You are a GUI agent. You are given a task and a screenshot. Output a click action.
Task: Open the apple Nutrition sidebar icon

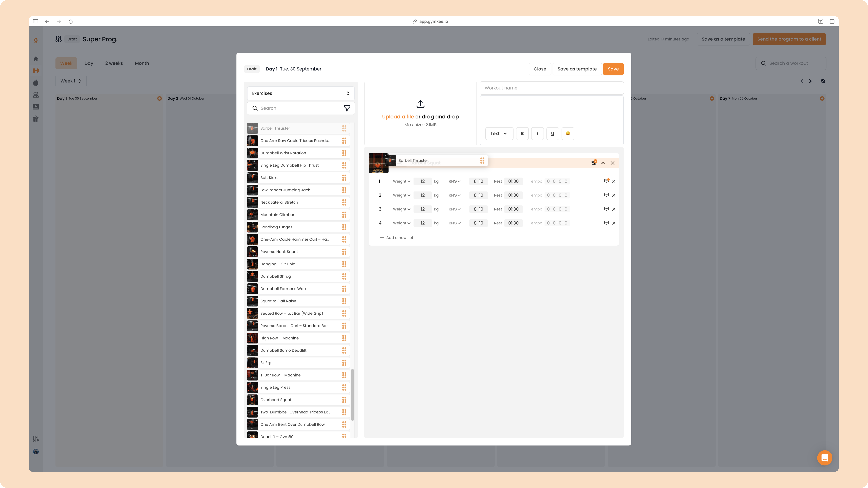pyautogui.click(x=36, y=83)
